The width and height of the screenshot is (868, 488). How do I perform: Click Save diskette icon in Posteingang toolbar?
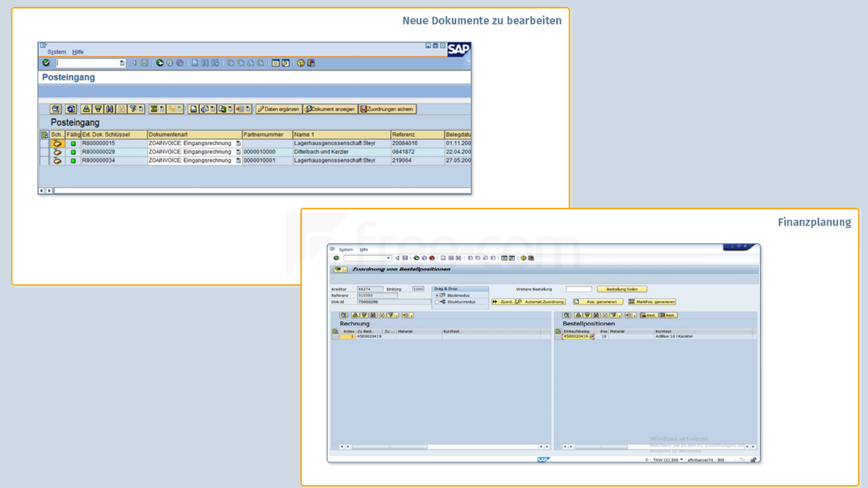point(145,63)
